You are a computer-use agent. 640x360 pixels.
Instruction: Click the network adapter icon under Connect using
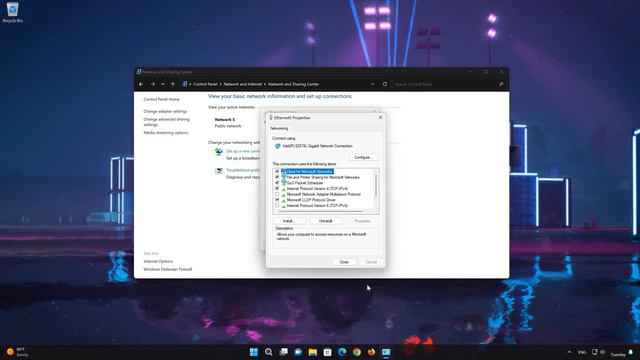pyautogui.click(x=278, y=146)
